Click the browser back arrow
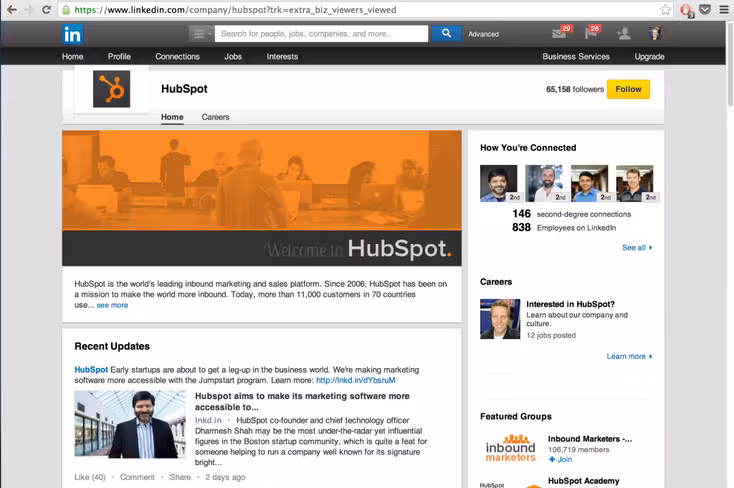This screenshot has height=488, width=734. (12, 9)
